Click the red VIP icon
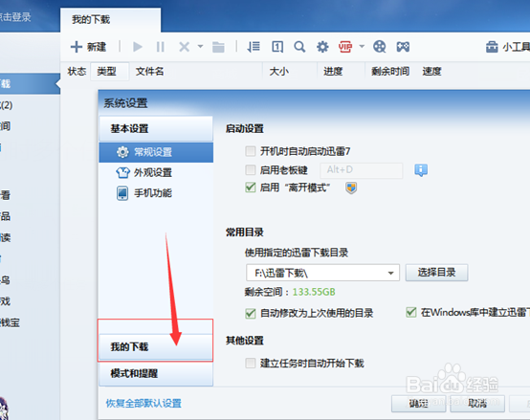This screenshot has height=420, width=530. 345,47
